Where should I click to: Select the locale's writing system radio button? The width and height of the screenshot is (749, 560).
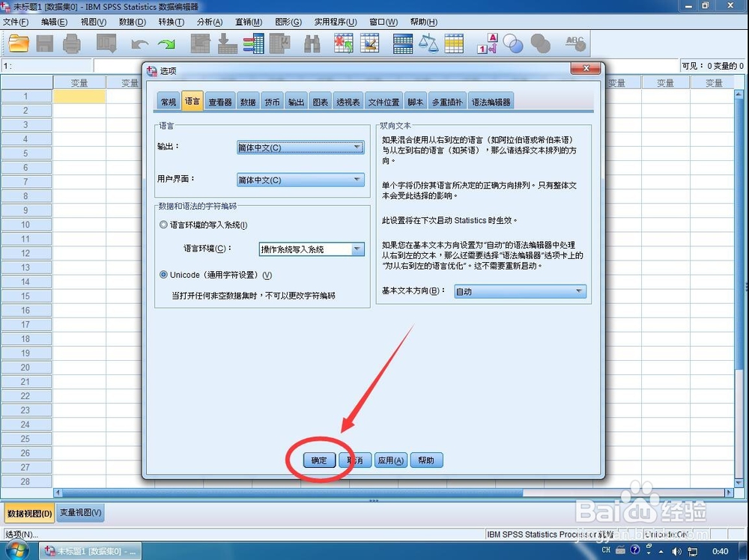[x=163, y=225]
